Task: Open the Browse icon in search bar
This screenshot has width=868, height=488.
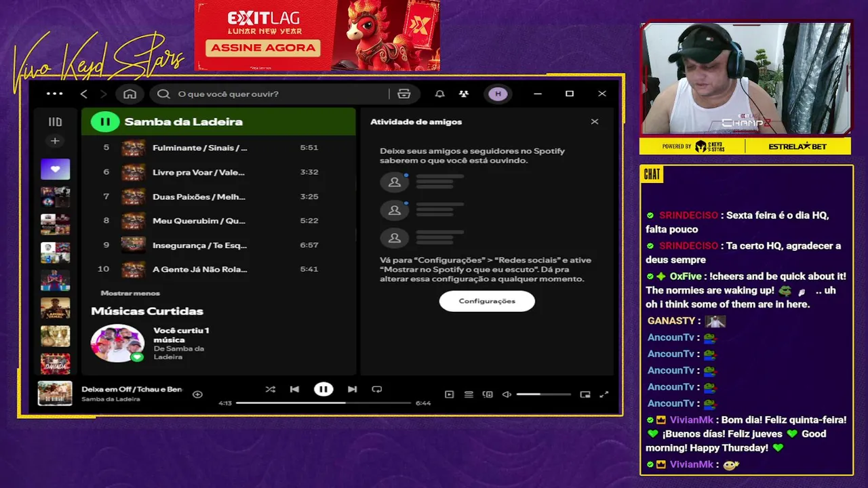Action: [x=404, y=94]
